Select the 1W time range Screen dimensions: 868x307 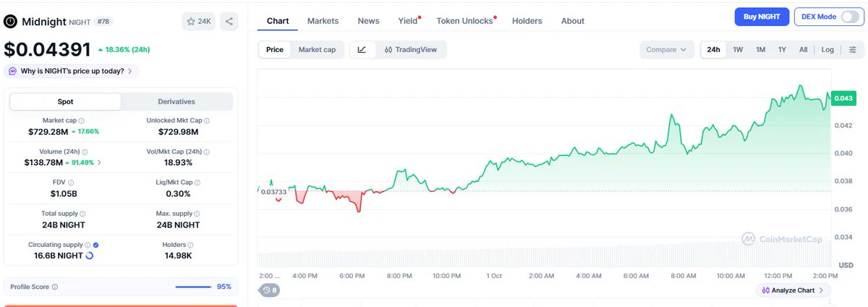(x=738, y=50)
